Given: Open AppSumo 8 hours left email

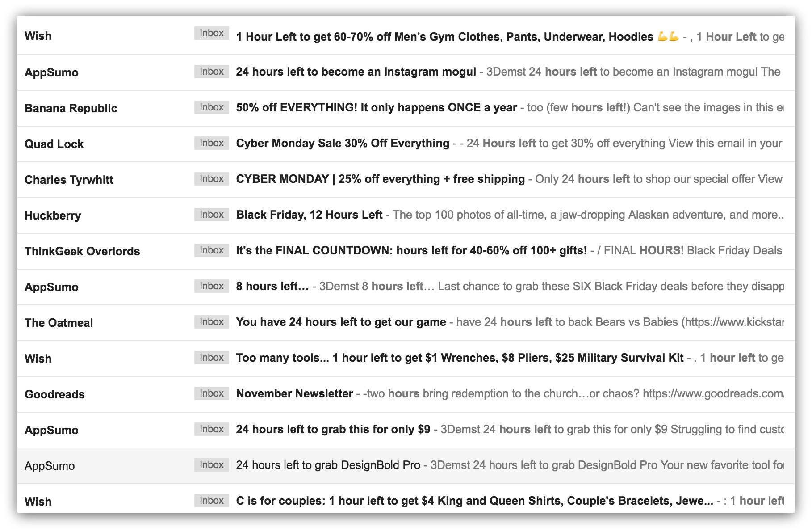Looking at the screenshot, I should pos(406,287).
